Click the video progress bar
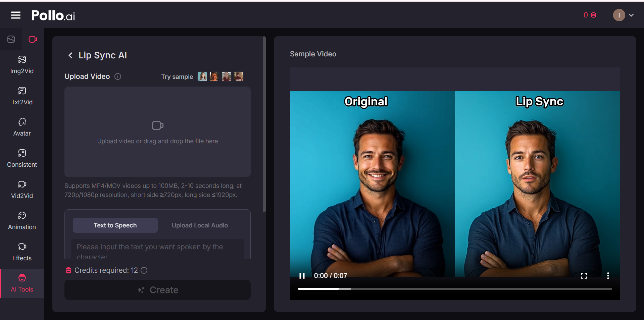Screen dimensions: 644x320 pos(455,288)
